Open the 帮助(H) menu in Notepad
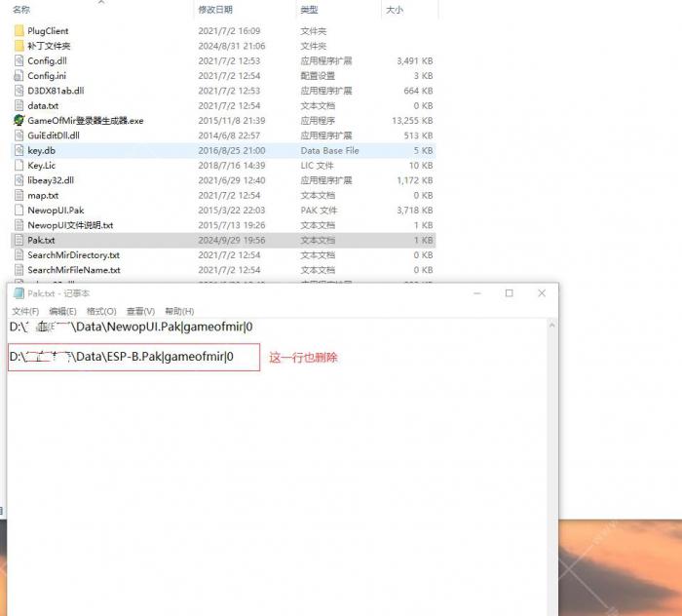Viewport: 682px width, 616px height. pyautogui.click(x=179, y=312)
